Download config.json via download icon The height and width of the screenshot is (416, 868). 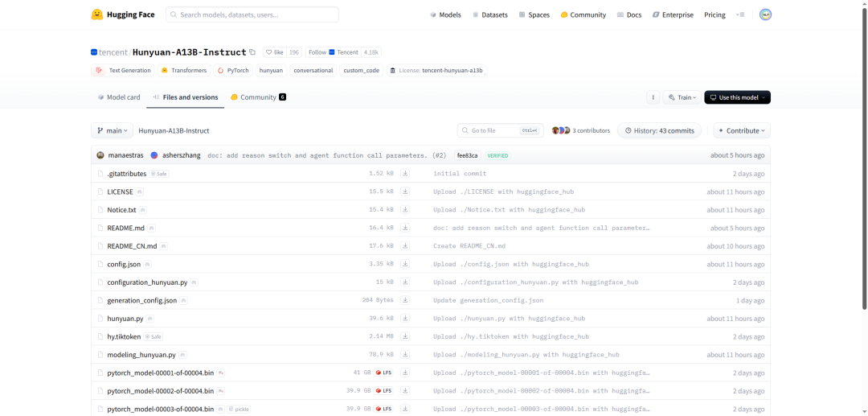[405, 264]
